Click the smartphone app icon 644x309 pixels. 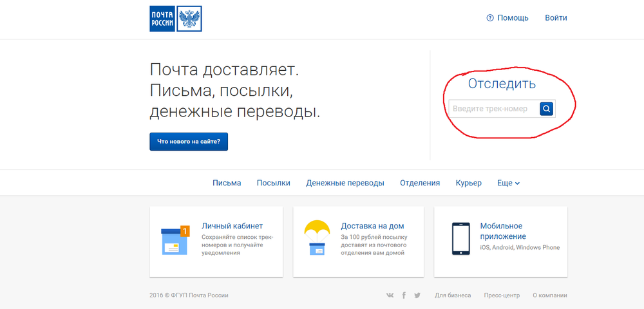coord(461,239)
